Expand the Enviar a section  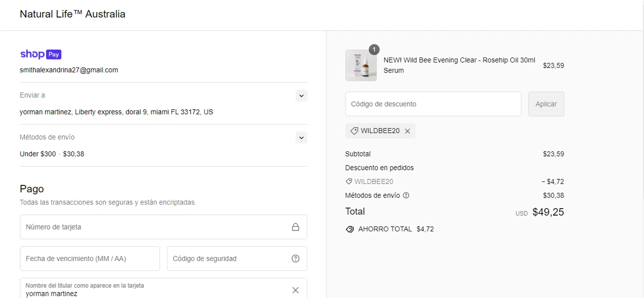(x=301, y=95)
